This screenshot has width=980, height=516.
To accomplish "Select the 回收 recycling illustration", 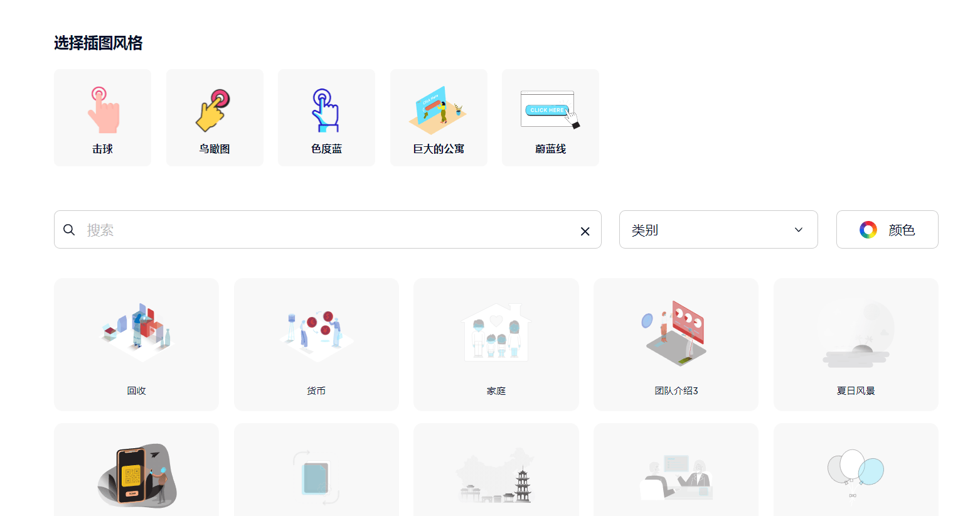I will [136, 344].
